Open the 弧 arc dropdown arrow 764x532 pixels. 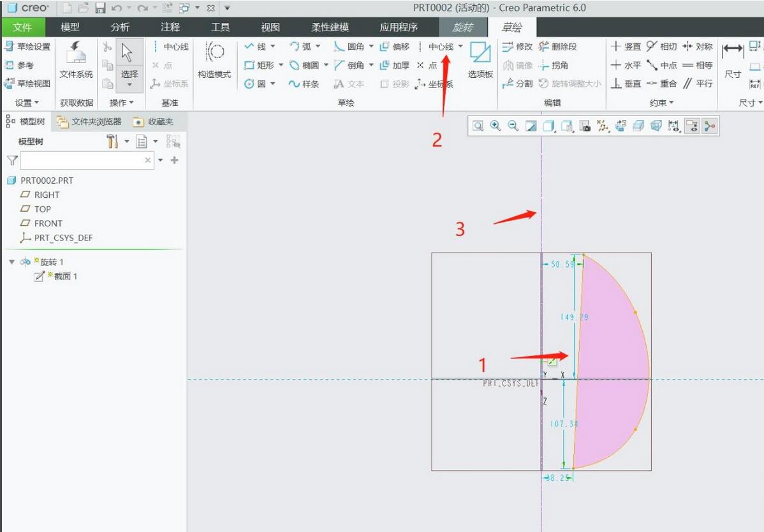click(x=318, y=47)
